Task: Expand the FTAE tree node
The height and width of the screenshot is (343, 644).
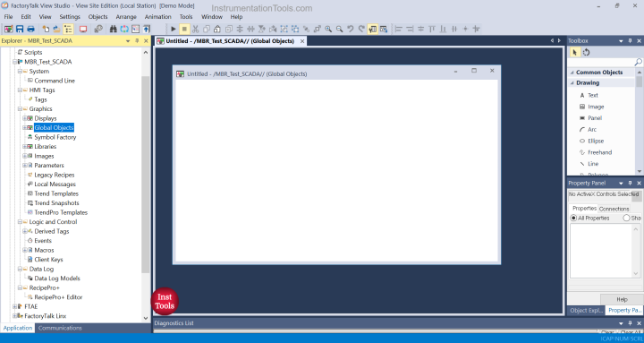Action: 15,306
